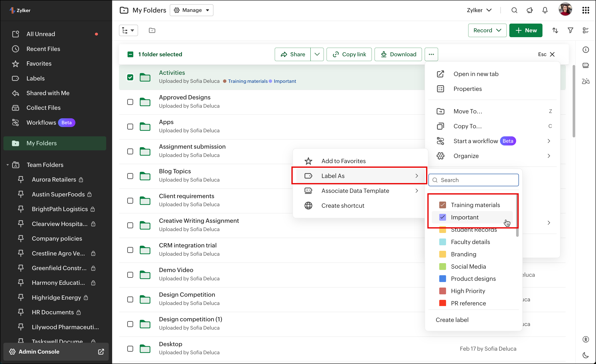
Task: Click the new folder icon in toolbar
Action: tap(152, 30)
